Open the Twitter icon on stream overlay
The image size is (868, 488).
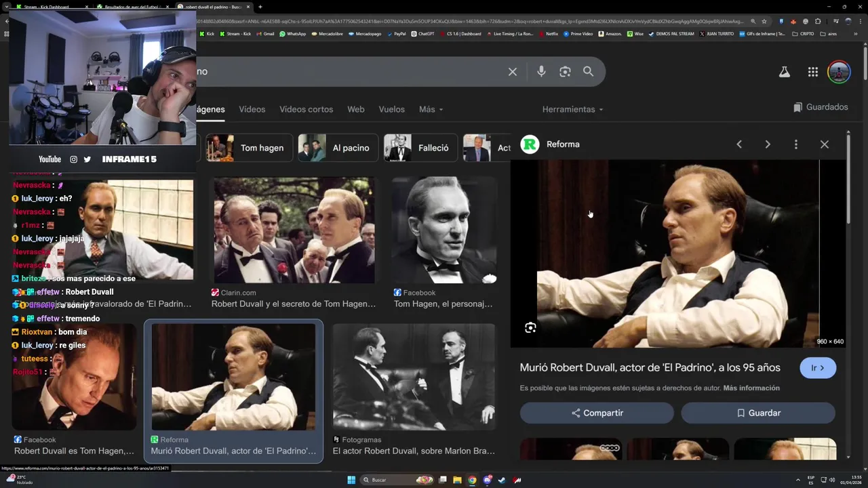87,159
